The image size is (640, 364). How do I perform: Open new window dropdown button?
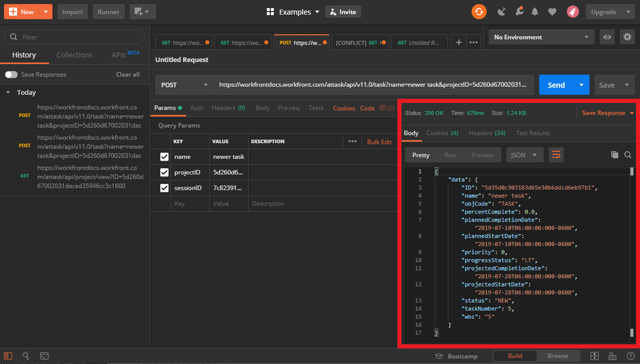[142, 12]
